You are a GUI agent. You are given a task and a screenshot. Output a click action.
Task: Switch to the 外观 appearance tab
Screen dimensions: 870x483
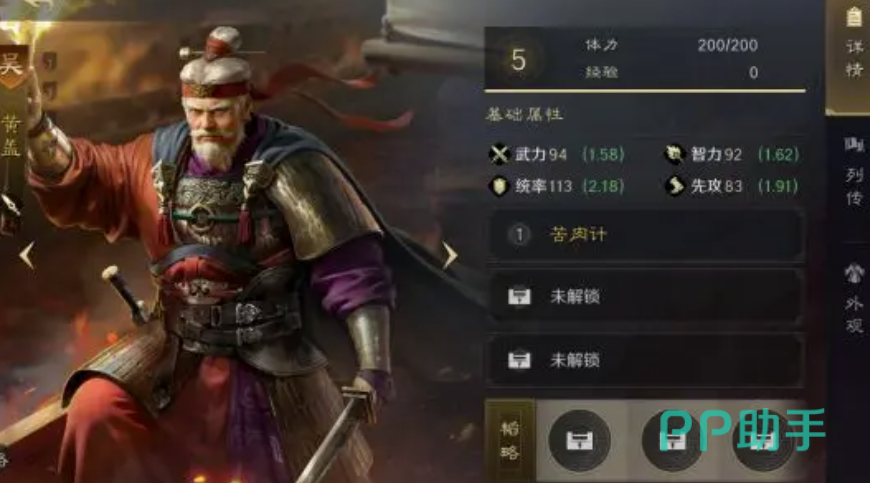coord(853,299)
